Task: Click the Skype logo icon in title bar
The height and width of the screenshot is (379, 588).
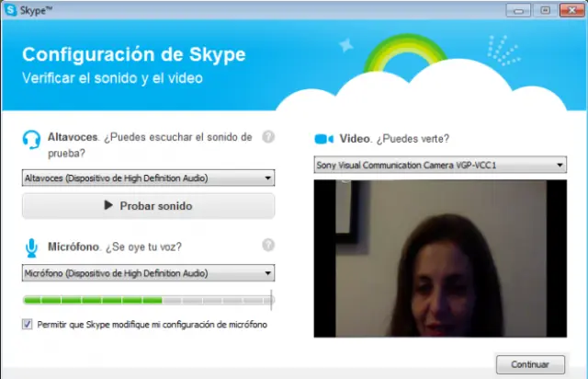Action: pos(10,10)
